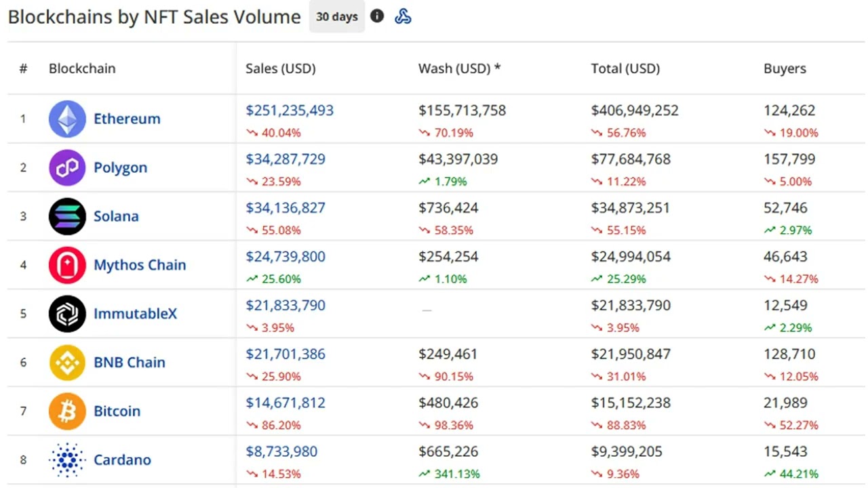
Task: Click the Blockchains by NFT Sales Volume heading
Action: pyautogui.click(x=154, y=17)
